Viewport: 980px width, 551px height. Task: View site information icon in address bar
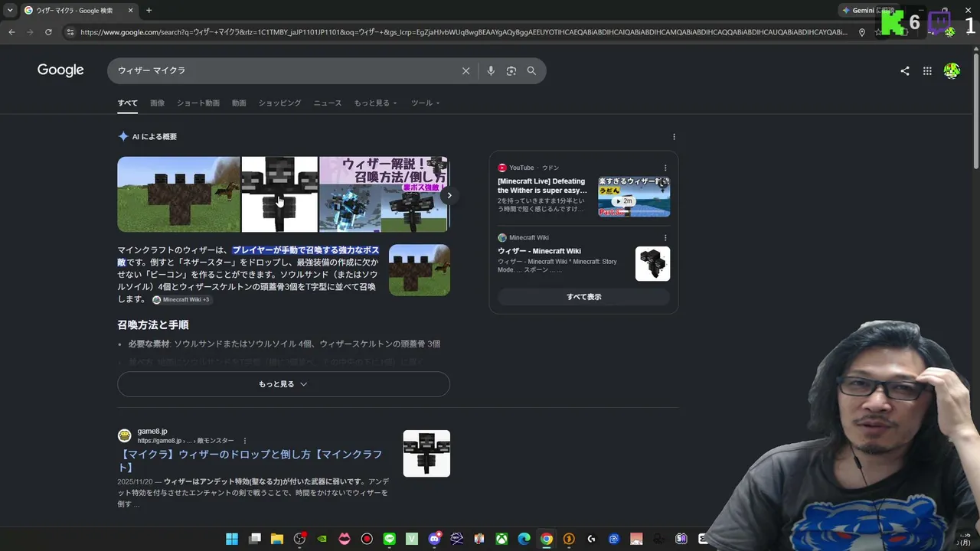tap(70, 32)
